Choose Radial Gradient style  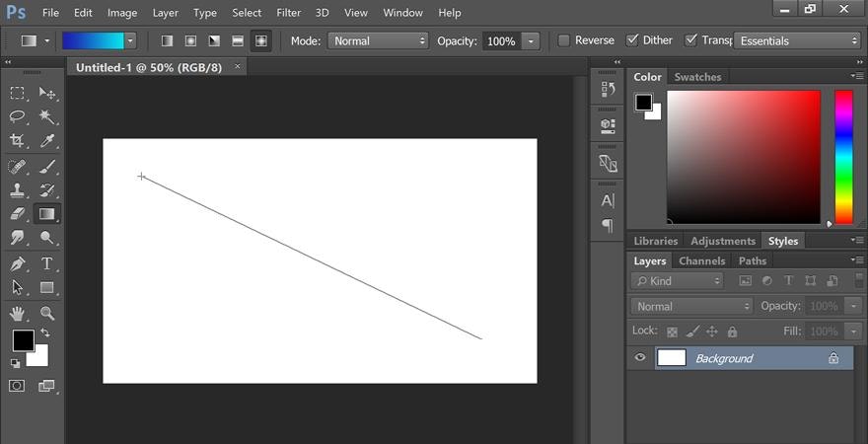(x=190, y=40)
